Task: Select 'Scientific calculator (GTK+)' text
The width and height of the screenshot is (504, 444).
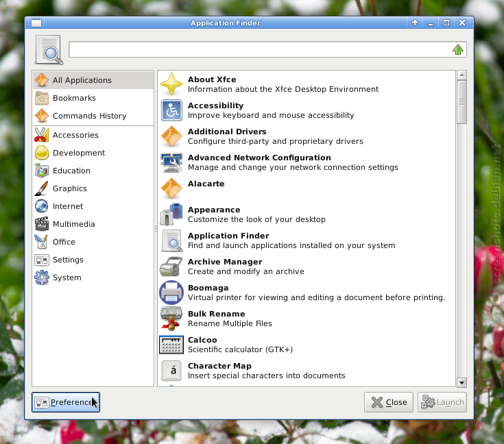Action: click(x=240, y=349)
